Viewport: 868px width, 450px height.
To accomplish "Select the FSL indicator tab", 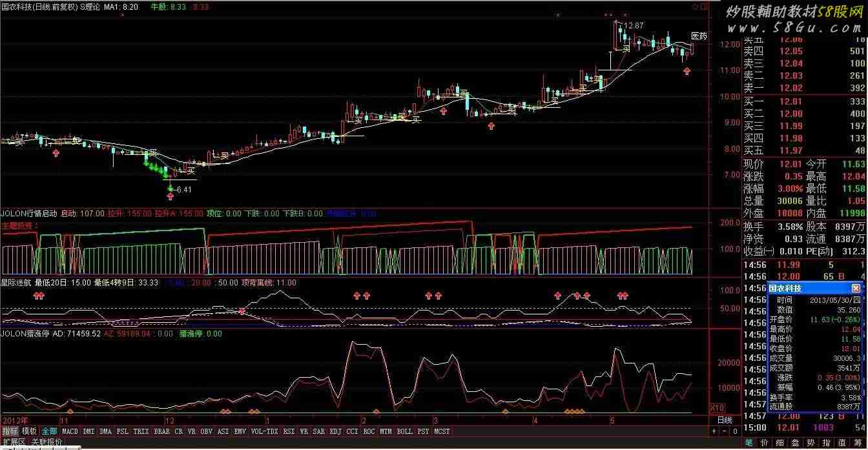I will (123, 431).
